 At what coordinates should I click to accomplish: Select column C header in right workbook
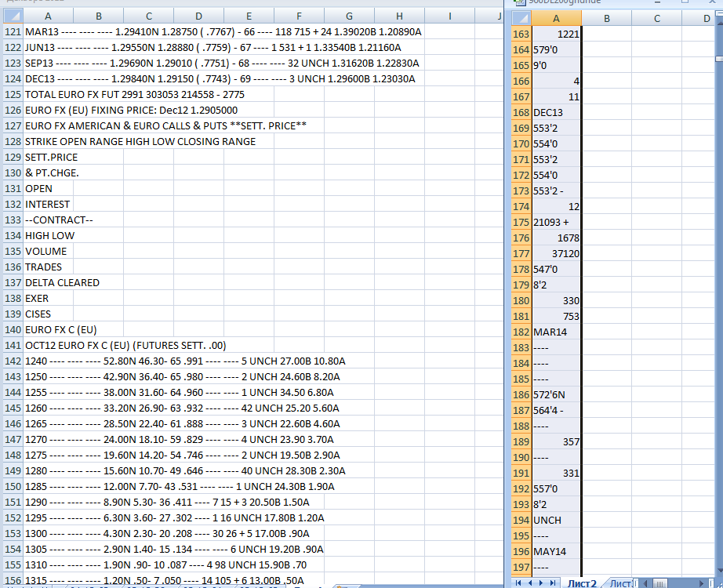point(657,19)
